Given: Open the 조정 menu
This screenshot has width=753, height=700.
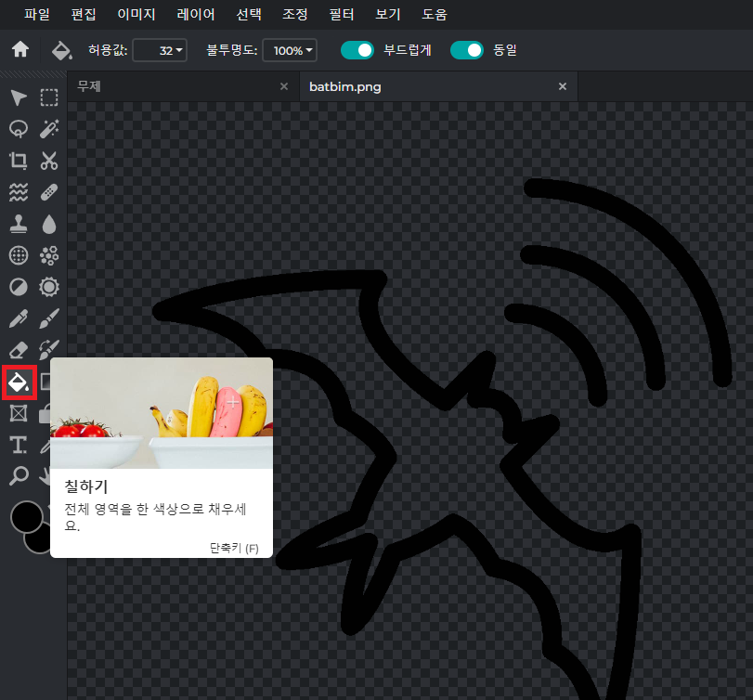Looking at the screenshot, I should pyautogui.click(x=295, y=15).
